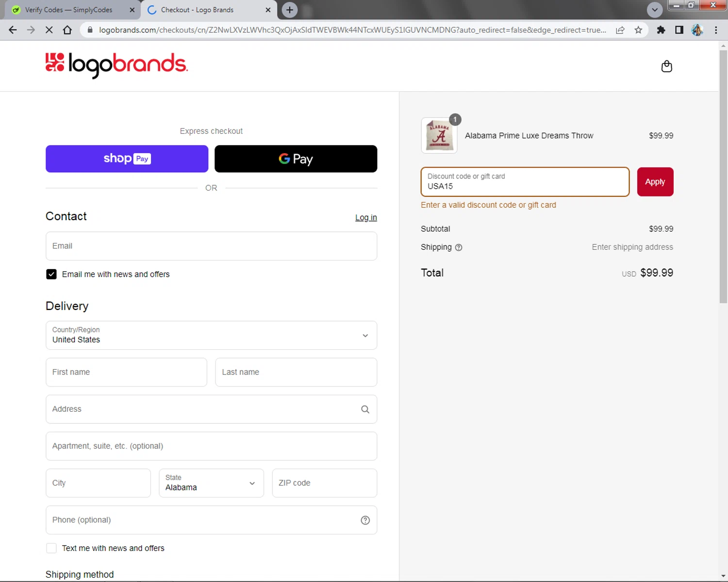Click the Log in link
Image resolution: width=728 pixels, height=582 pixels.
[x=366, y=218]
